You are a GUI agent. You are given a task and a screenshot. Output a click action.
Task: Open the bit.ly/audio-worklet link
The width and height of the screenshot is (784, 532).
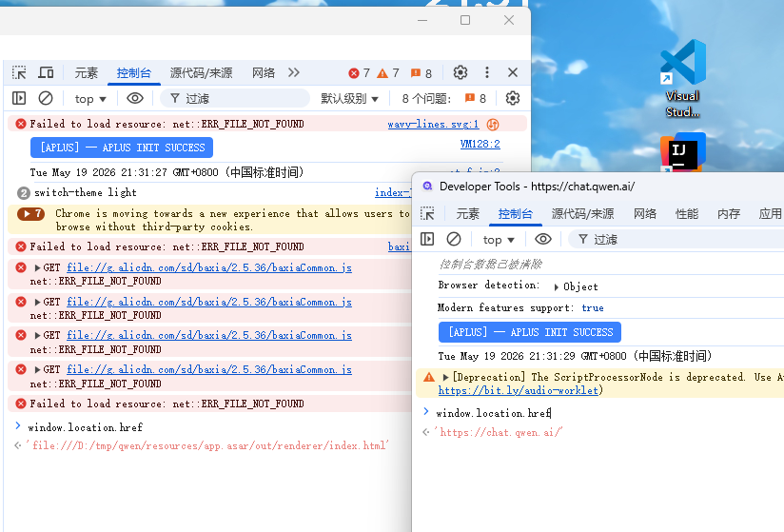click(518, 390)
